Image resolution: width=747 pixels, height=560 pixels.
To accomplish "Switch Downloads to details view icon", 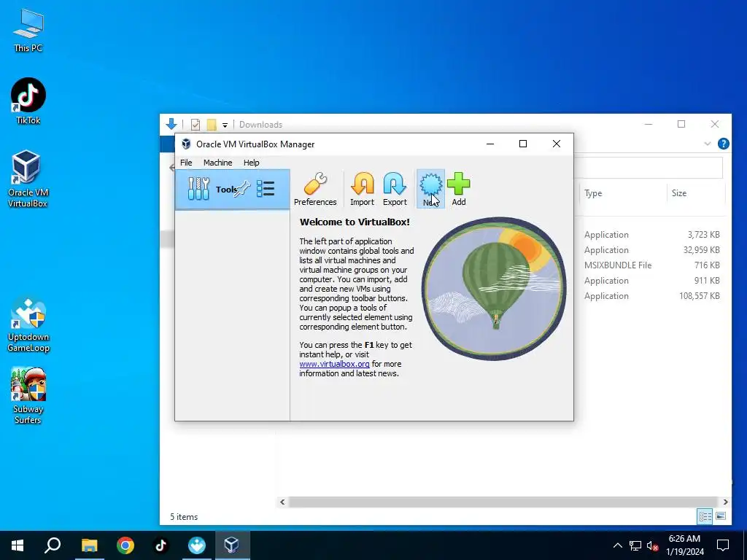I will point(705,516).
